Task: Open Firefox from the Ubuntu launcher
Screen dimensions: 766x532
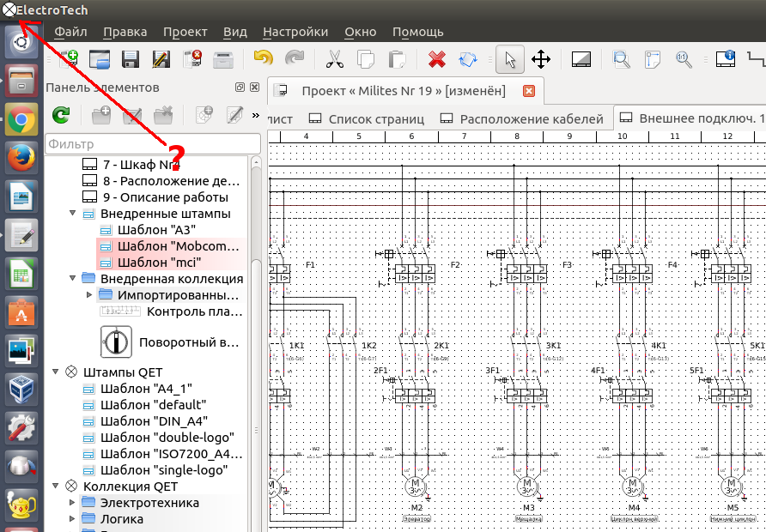Action: pos(22,159)
